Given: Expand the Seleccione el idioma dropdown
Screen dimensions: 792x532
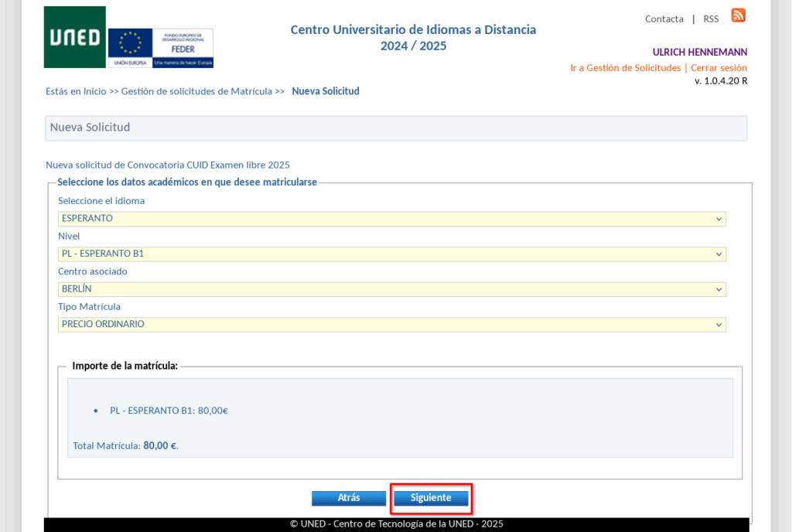Looking at the screenshot, I should [x=391, y=219].
